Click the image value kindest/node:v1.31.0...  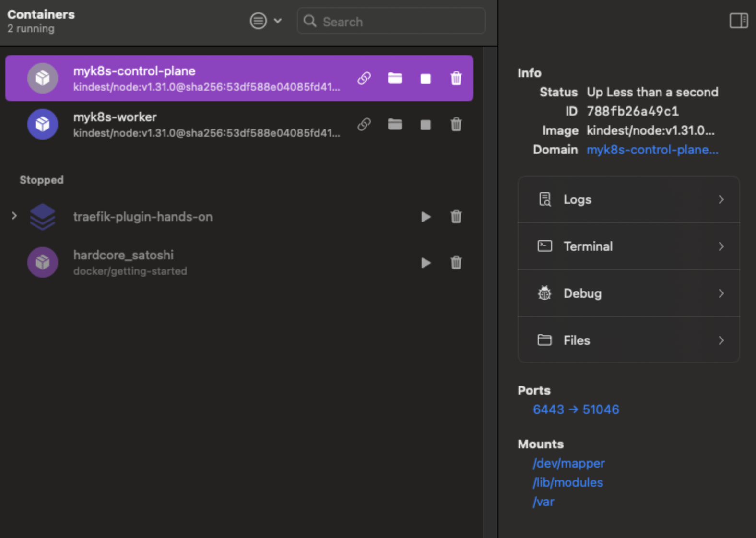coord(650,130)
